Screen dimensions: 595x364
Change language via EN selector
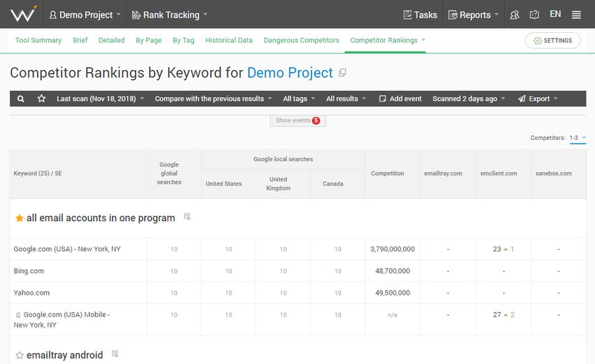(x=555, y=14)
